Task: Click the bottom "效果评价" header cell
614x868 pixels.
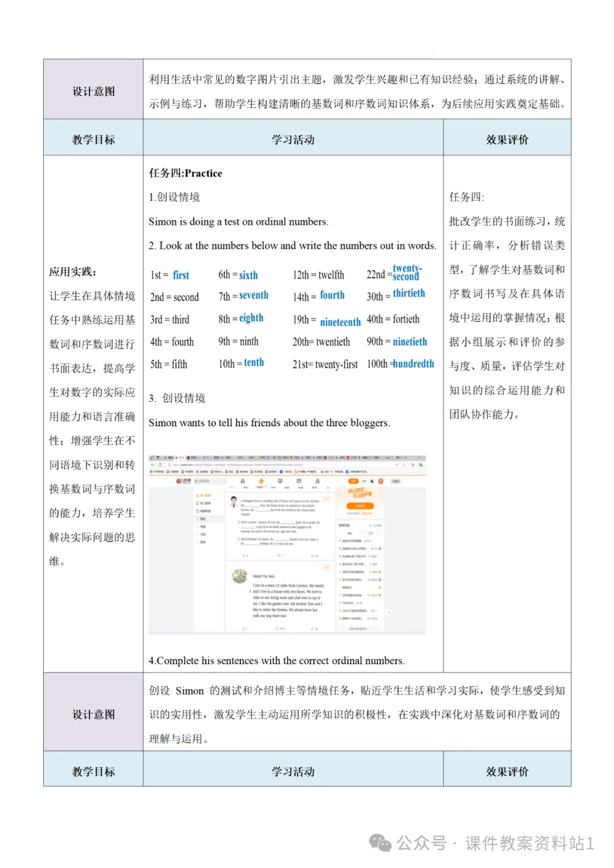Action: tap(507, 769)
